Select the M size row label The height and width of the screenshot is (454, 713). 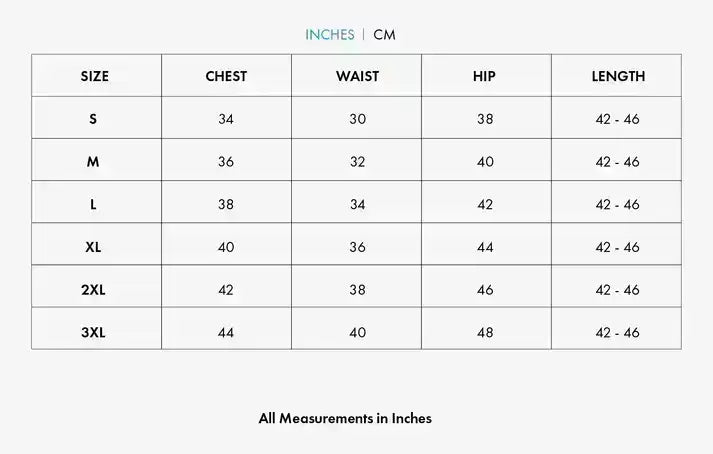93,162
